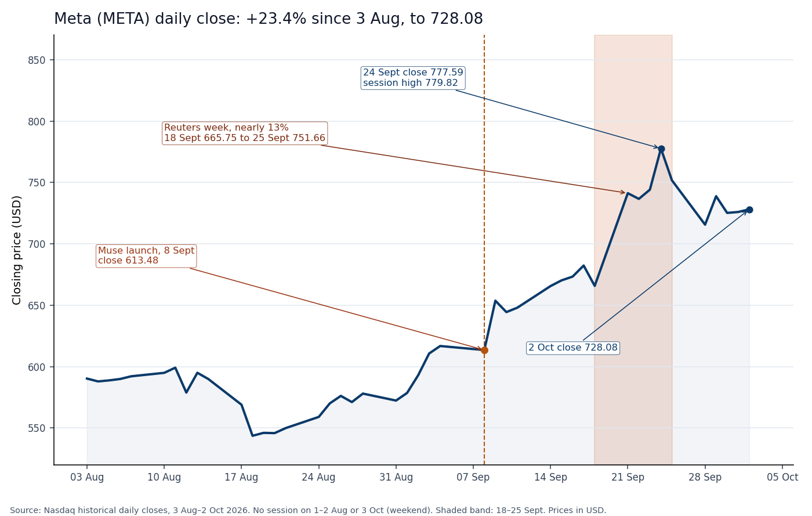This screenshot has height=516, width=812.
Task: Click the dashed vertical Muse launch line
Action: point(484,192)
